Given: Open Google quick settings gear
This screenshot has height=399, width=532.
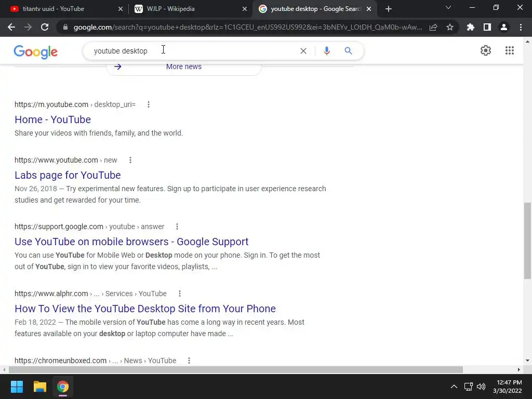Looking at the screenshot, I should (x=486, y=50).
